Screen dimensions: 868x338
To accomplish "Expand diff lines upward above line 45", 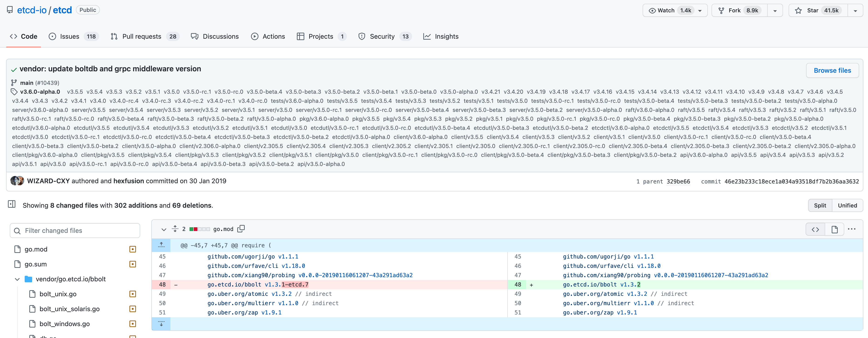I will click(161, 245).
